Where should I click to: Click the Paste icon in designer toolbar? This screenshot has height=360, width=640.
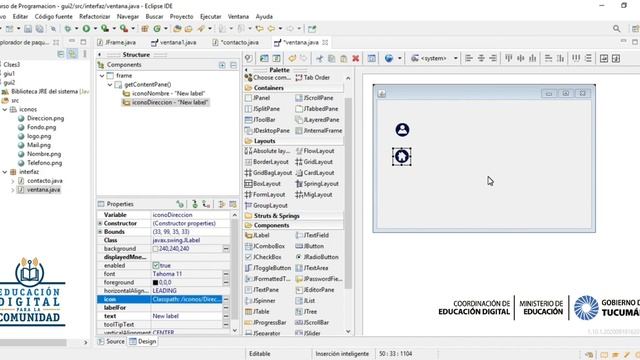coord(343,58)
